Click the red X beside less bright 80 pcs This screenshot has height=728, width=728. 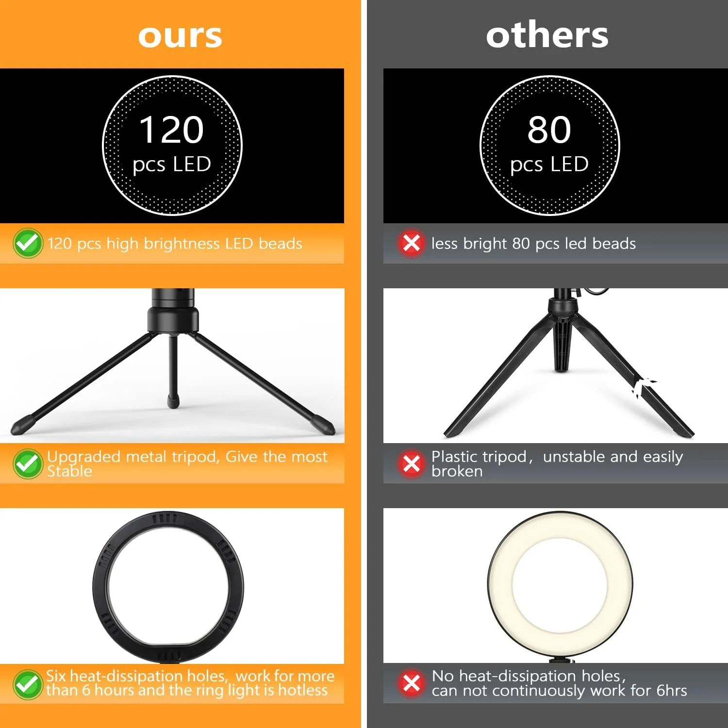click(412, 243)
